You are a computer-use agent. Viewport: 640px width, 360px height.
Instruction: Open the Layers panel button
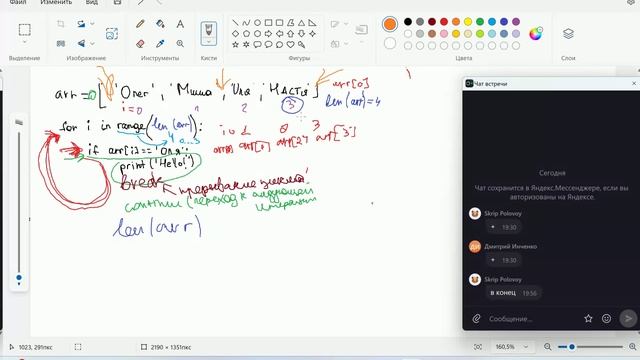click(568, 33)
